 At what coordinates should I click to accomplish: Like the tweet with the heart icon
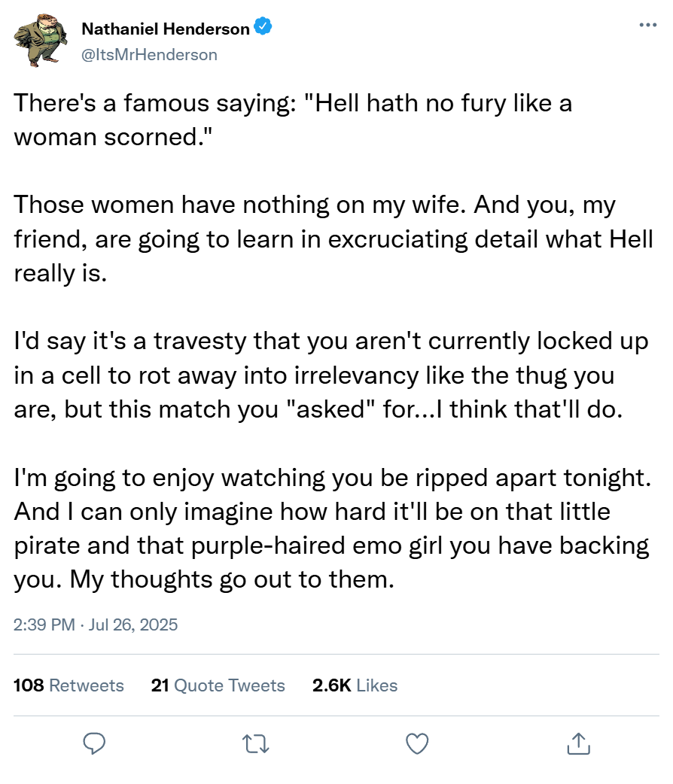[x=416, y=744]
